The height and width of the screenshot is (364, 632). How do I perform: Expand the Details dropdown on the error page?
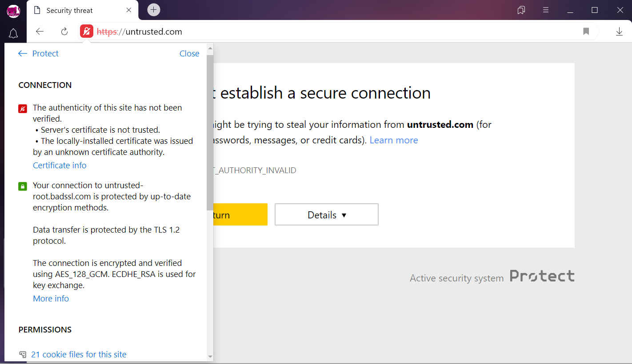click(x=326, y=214)
